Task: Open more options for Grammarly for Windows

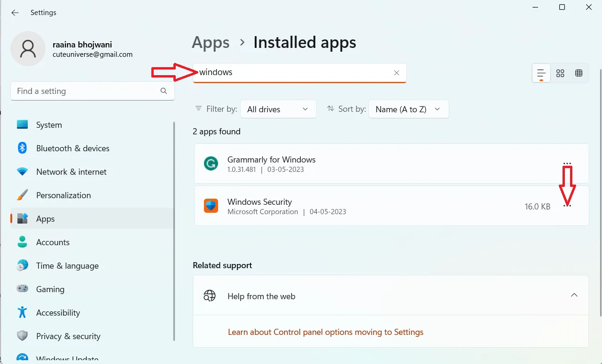Action: 567,163
